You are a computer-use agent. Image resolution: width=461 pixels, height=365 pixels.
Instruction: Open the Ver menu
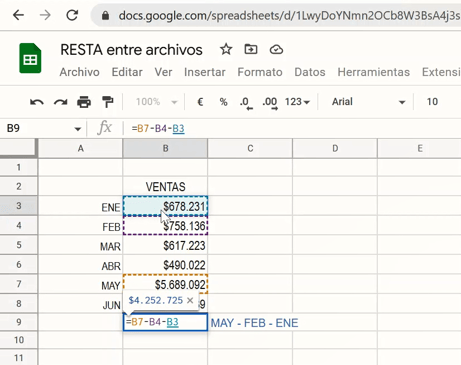163,72
